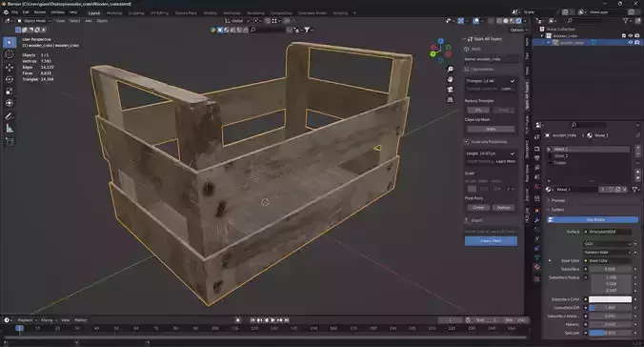Jump to timeline start
Screen dimensions: 644x347
(x=252, y=320)
